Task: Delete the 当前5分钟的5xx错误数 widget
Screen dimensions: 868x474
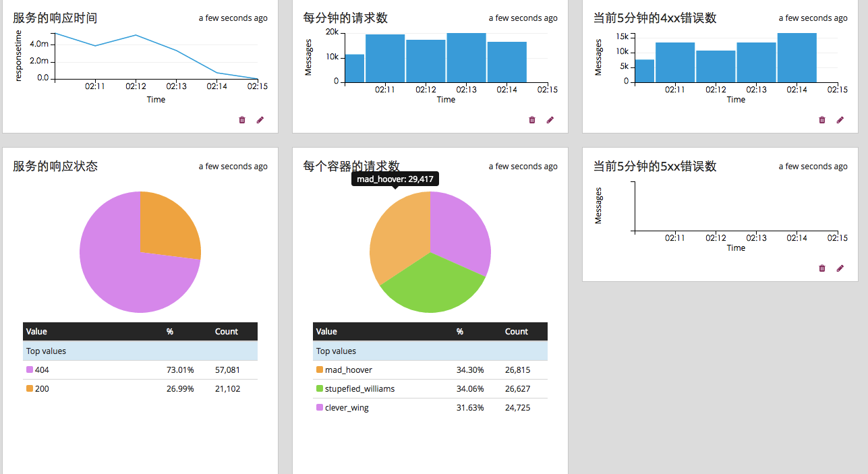Action: pyautogui.click(x=822, y=268)
